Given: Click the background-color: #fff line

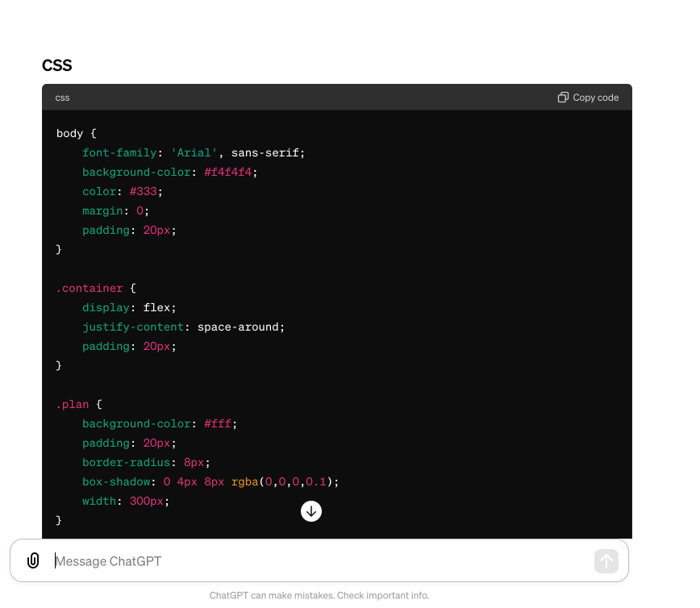Looking at the screenshot, I should click(x=160, y=423).
